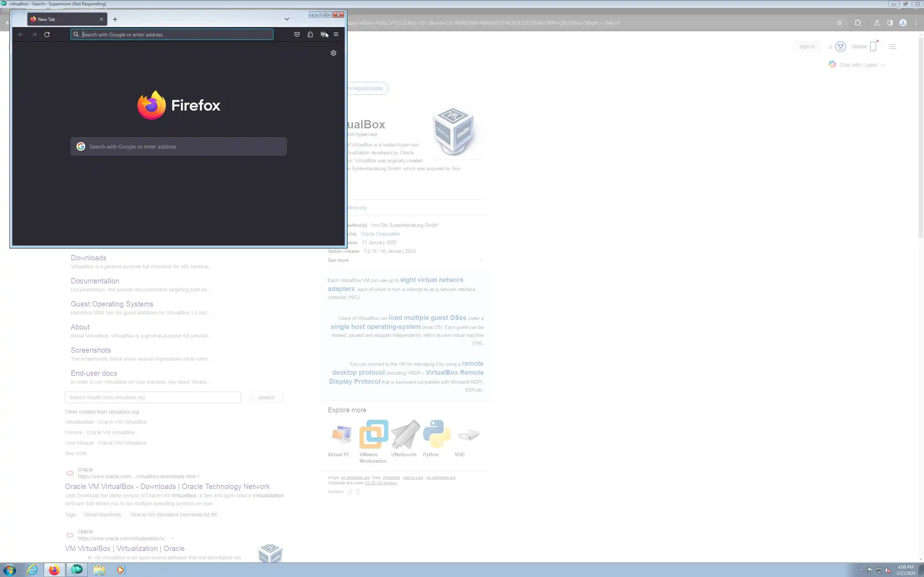Open the Downloads sublink of virtualbox.org
The width and height of the screenshot is (924, 577).
(x=88, y=258)
